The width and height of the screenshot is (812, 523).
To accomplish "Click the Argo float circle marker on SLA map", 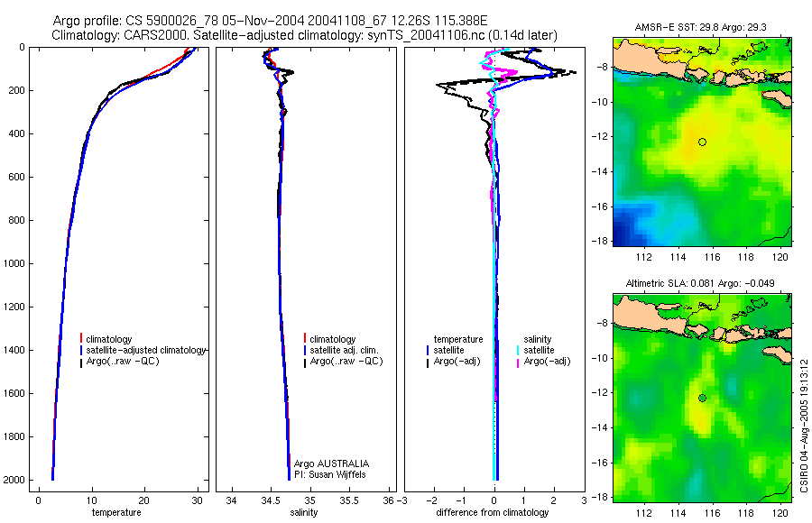I will point(702,399).
